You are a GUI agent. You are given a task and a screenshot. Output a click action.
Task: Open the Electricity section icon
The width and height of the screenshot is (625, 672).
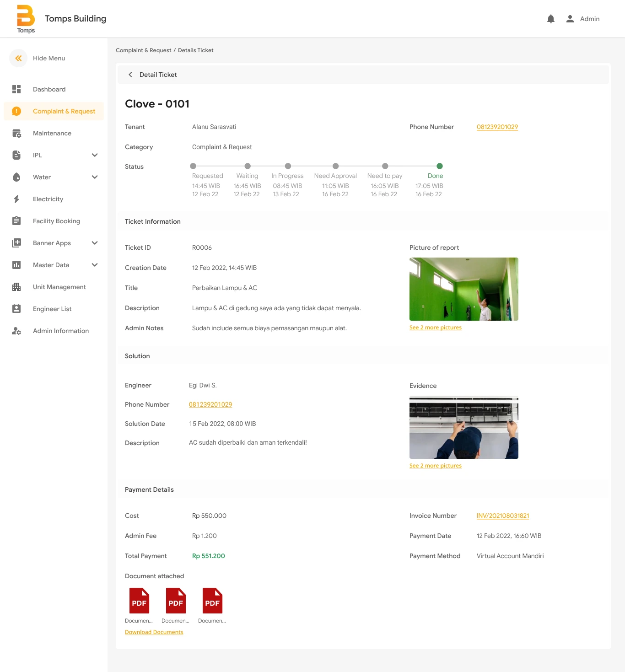click(x=17, y=199)
